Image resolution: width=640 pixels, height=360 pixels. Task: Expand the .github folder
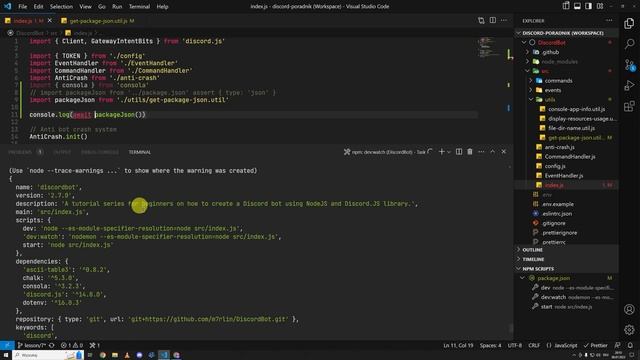567,52
